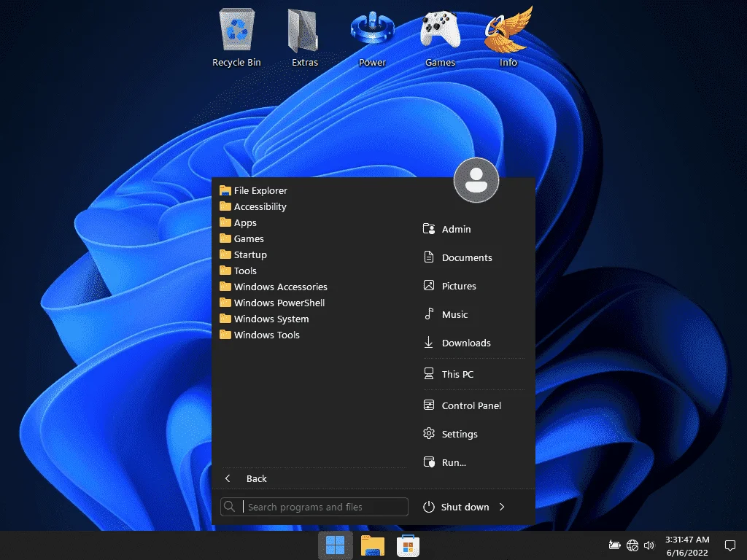The image size is (747, 560).
Task: Click the volume speaker tray icon
Action: (x=649, y=545)
